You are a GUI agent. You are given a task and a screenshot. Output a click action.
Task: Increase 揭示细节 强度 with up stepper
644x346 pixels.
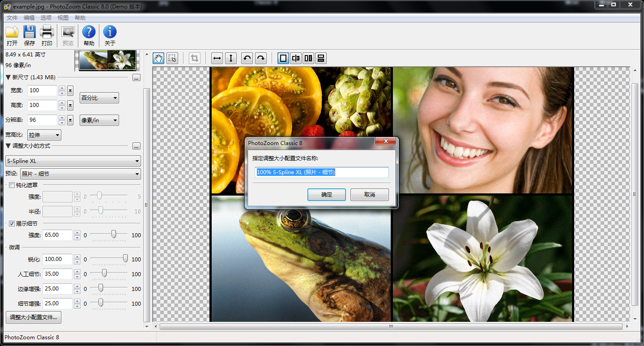click(x=77, y=233)
